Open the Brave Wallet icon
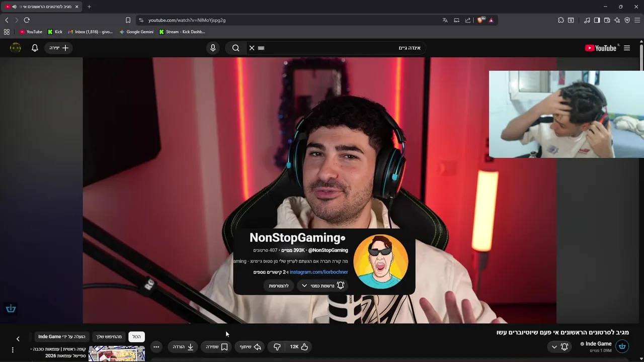This screenshot has width=644, height=362. (607, 20)
